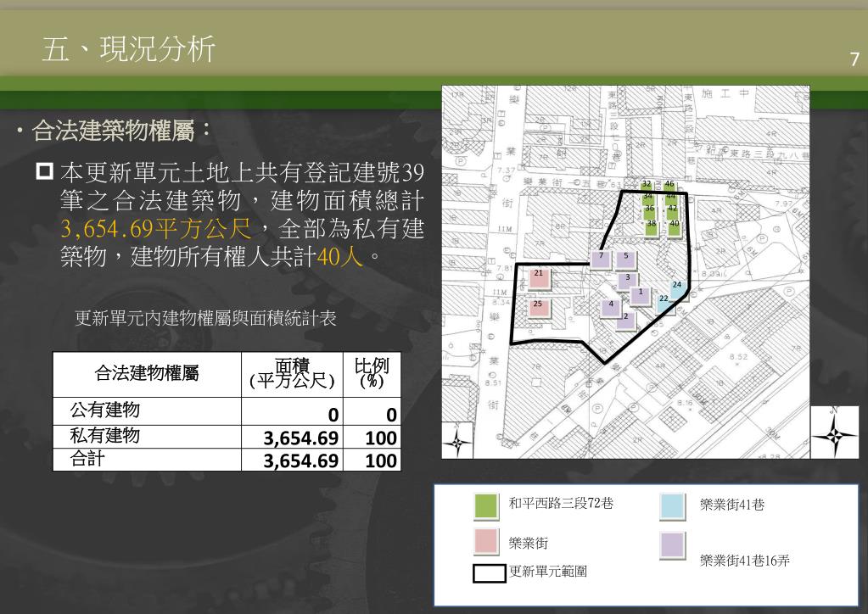Click the purple legend swatch for 樂業街41巷16弄
The width and height of the screenshot is (868, 614).
tap(673, 544)
